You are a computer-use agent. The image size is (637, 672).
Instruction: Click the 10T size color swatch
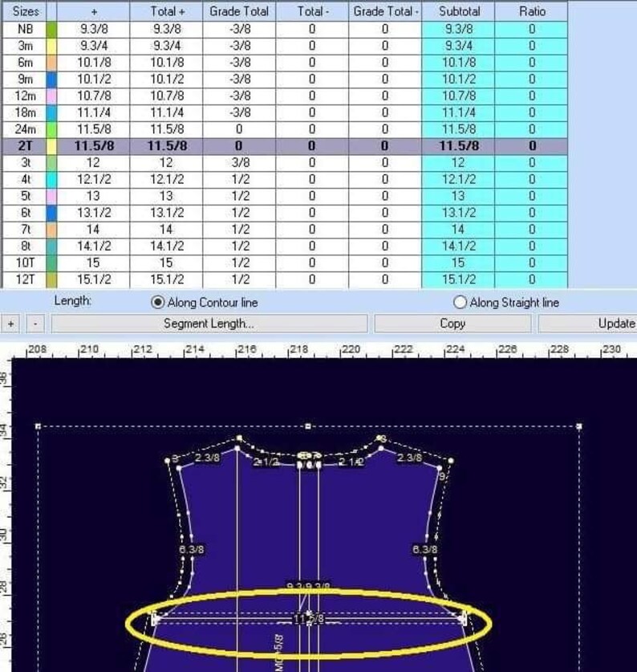point(51,263)
